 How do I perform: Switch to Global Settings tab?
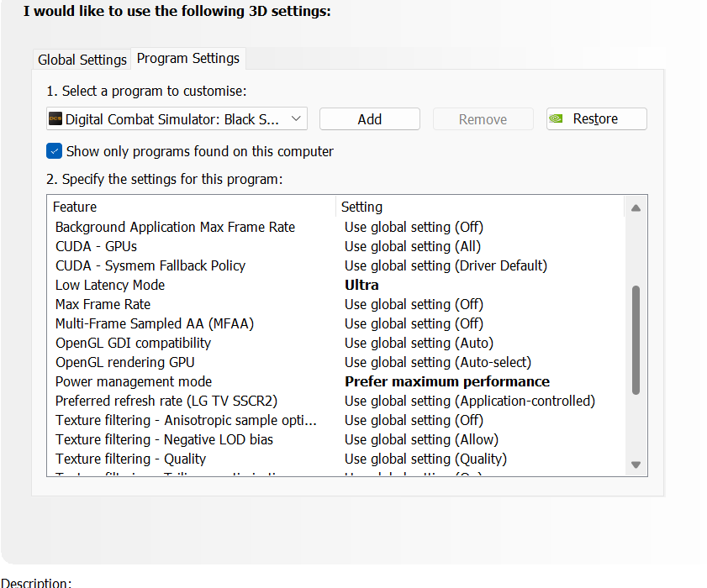[x=82, y=60]
